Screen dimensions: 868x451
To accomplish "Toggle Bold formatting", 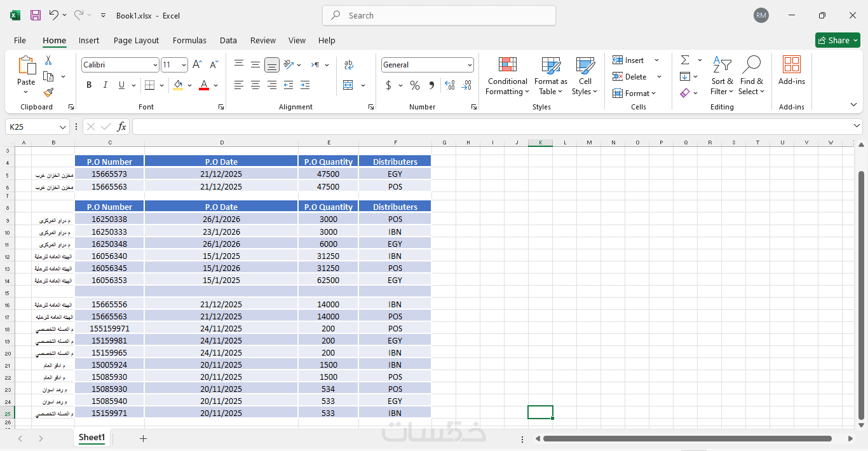I will (89, 85).
